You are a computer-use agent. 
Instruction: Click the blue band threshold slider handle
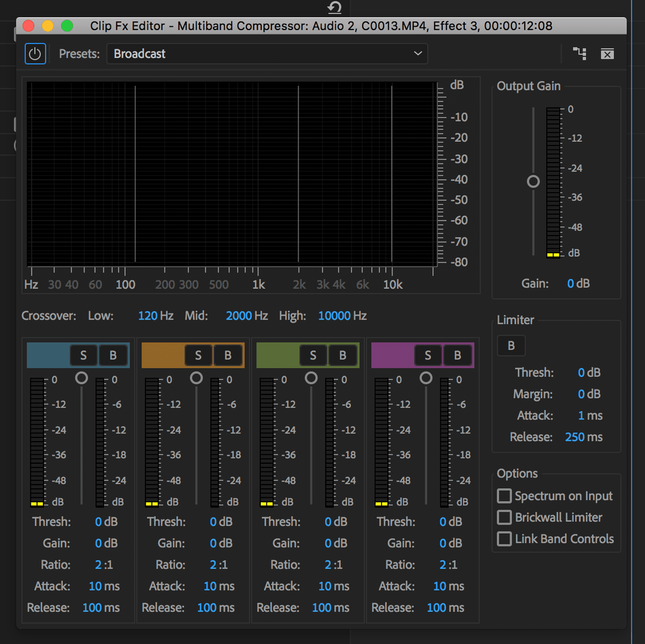tap(81, 377)
